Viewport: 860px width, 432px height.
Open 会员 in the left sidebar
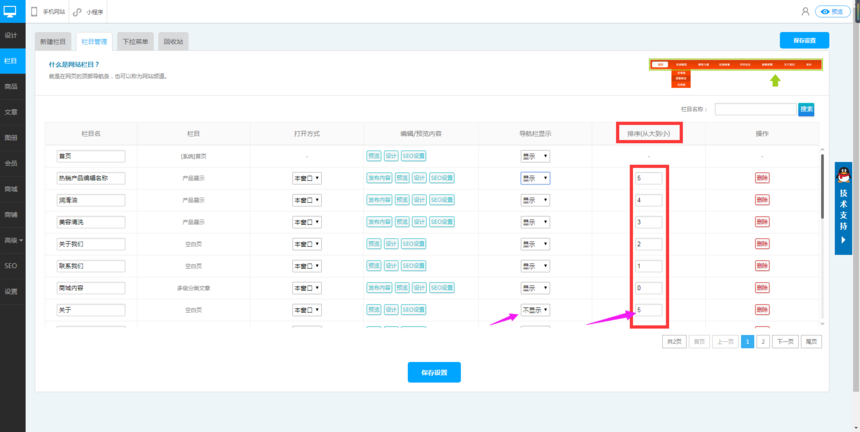[11, 163]
